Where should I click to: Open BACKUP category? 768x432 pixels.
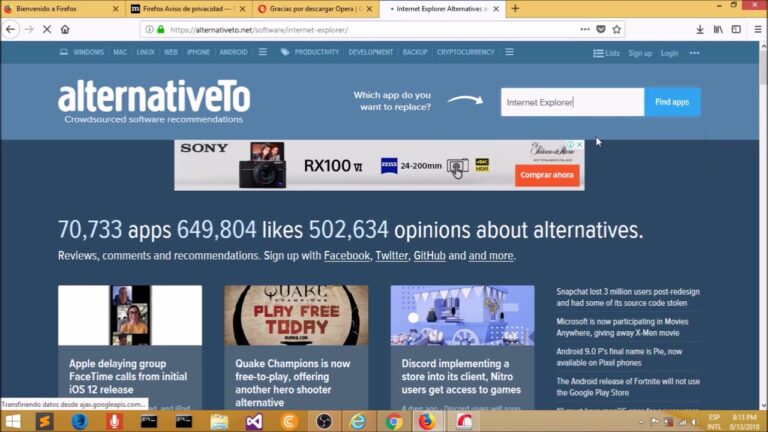[x=415, y=52]
